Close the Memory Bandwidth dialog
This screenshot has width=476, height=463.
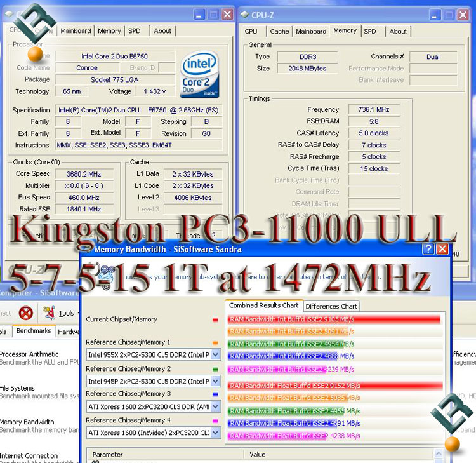pyautogui.click(x=442, y=249)
